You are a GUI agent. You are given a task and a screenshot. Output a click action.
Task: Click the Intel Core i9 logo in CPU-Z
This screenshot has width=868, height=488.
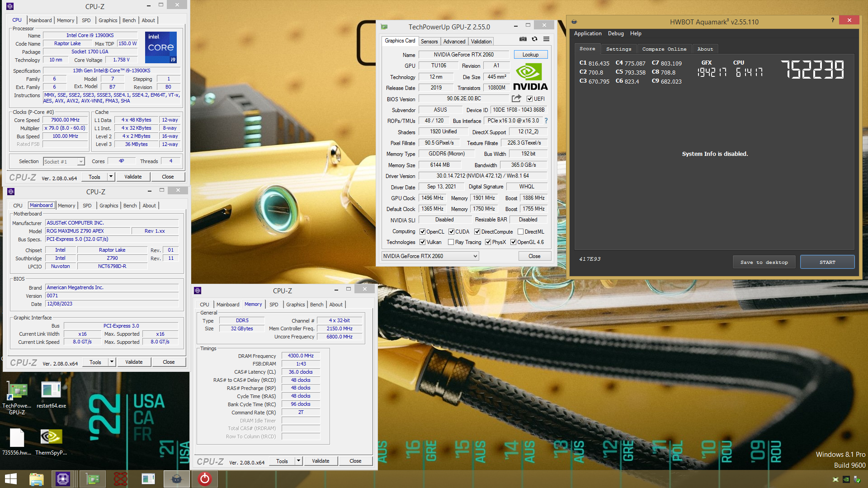click(161, 47)
